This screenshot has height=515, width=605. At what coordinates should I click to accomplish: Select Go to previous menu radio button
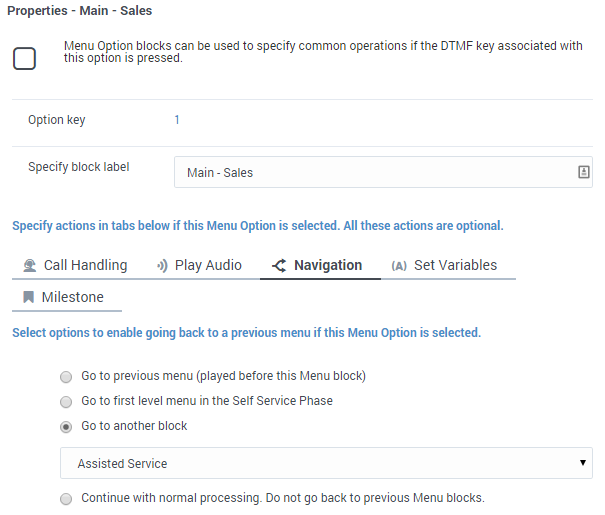pos(66,377)
